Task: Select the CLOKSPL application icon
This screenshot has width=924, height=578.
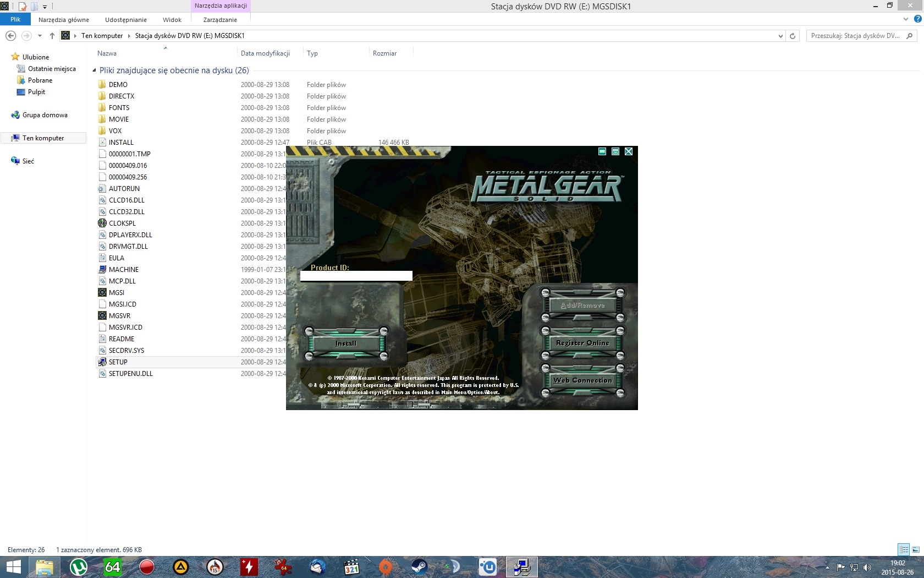Action: 102,223
